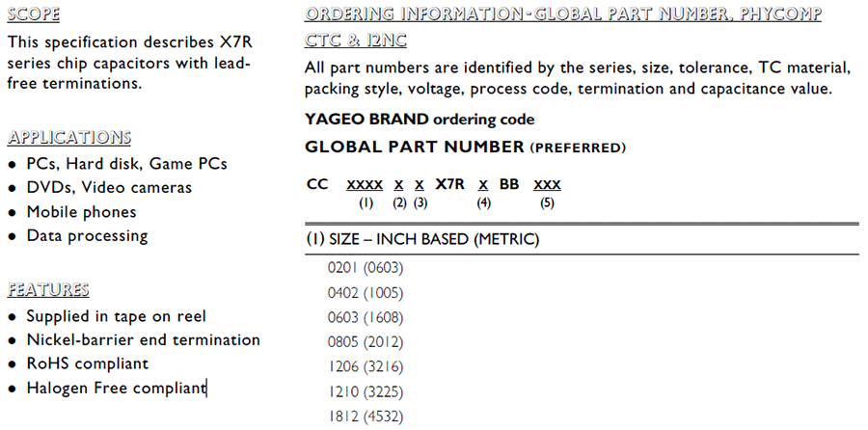Place cursor at end of 'Halogen Free compliant'
Screen dimensions: 868x430
pos(206,389)
